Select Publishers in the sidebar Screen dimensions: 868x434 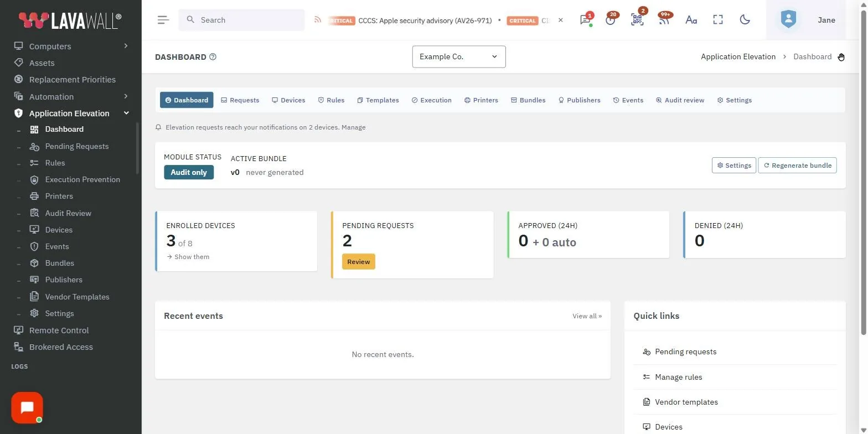click(64, 280)
